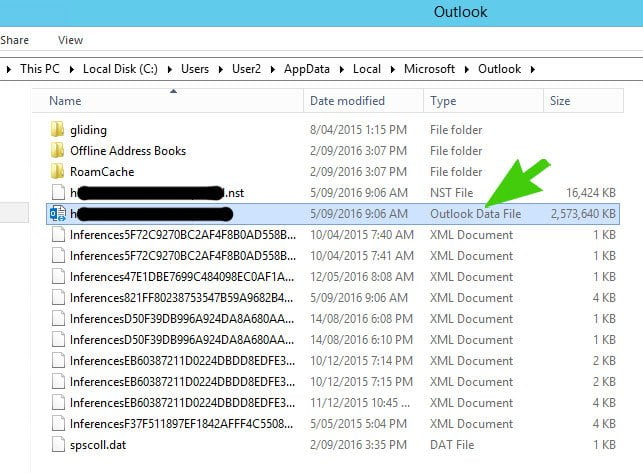
Task: Open the View ribbon tab
Action: click(70, 40)
